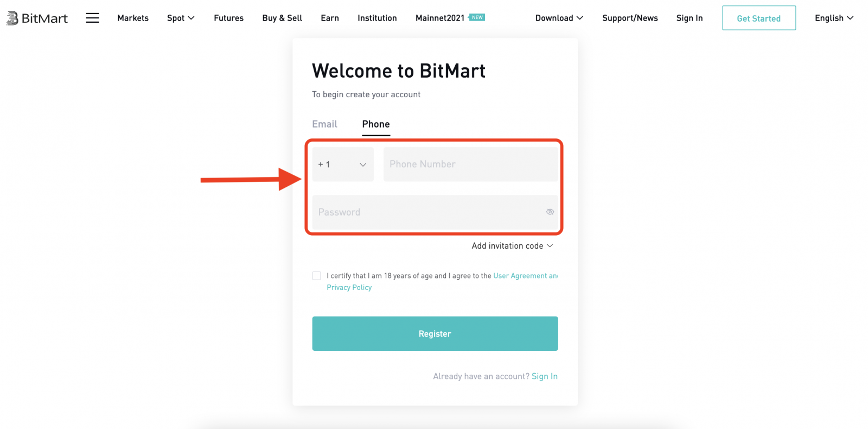Navigate to the Futures section
Screen dimensions: 868x429
(x=228, y=17)
